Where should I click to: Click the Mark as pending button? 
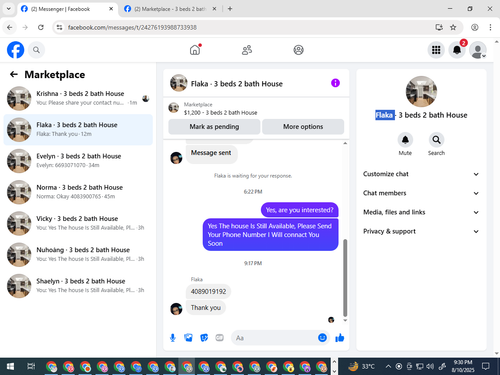(214, 127)
